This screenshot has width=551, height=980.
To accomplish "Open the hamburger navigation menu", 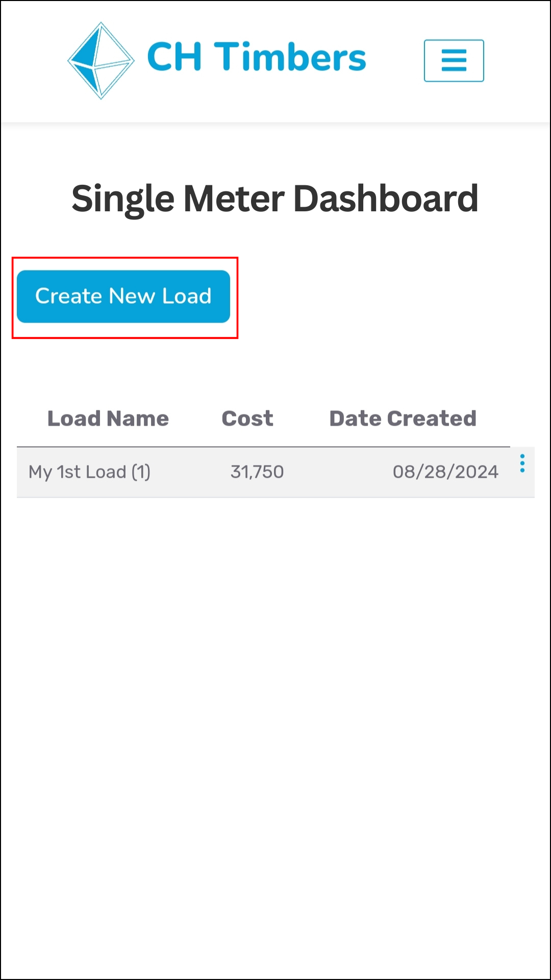I will pyautogui.click(x=454, y=61).
